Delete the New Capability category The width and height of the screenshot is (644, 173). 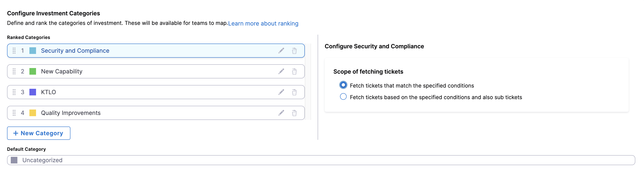294,72
